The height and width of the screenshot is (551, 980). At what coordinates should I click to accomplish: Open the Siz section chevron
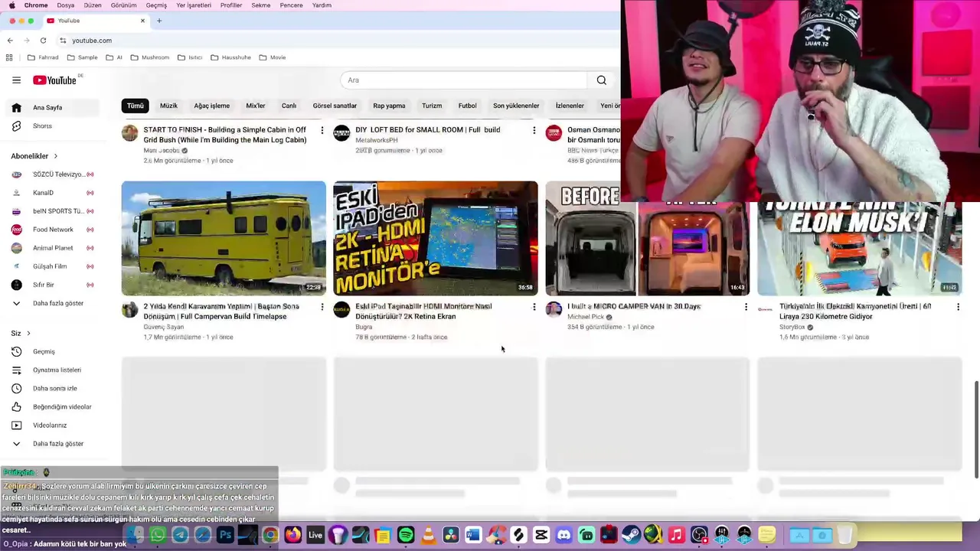point(28,334)
